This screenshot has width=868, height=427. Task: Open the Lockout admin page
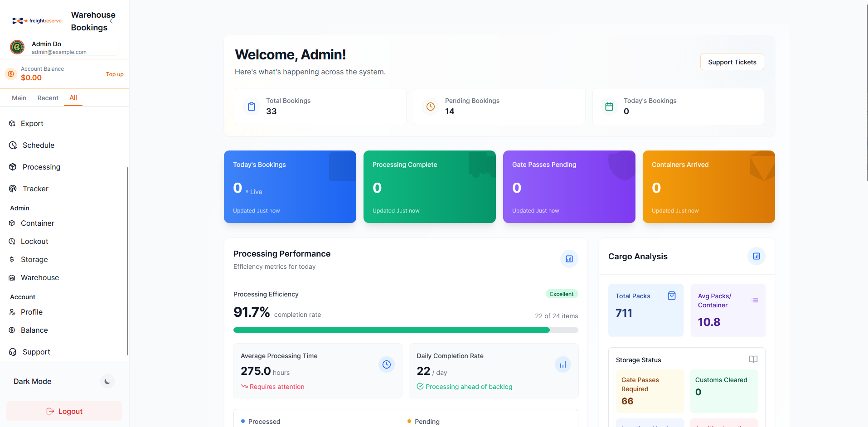(34, 241)
